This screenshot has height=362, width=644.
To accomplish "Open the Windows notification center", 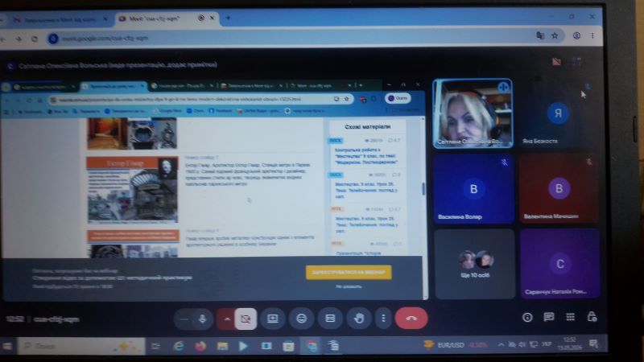I will [x=593, y=344].
